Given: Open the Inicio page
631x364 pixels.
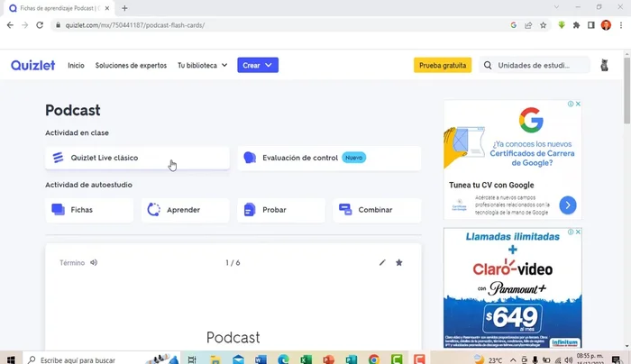Looking at the screenshot, I should tap(76, 65).
